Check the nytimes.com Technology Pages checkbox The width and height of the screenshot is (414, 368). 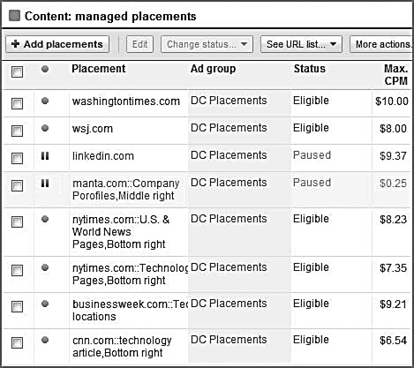pyautogui.click(x=17, y=270)
